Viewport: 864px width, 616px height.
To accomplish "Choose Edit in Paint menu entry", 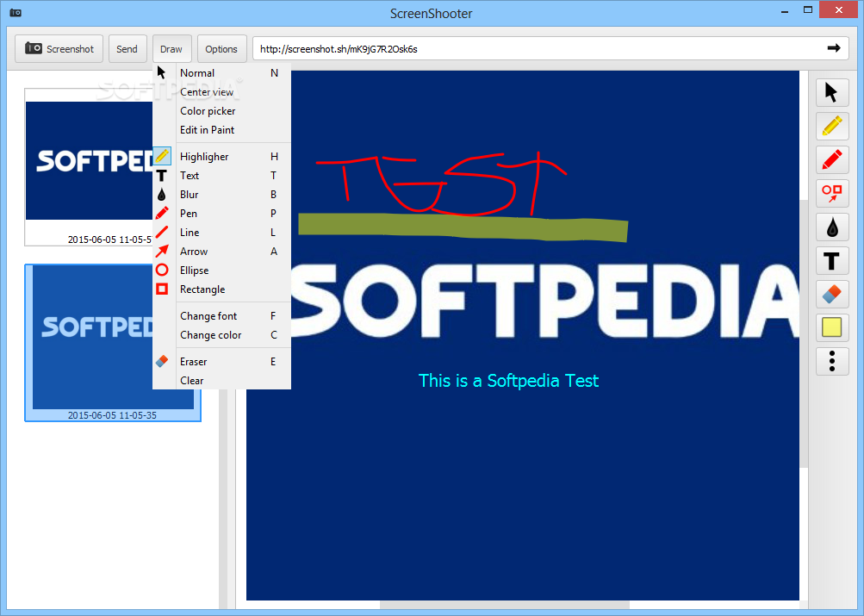I will (221, 130).
